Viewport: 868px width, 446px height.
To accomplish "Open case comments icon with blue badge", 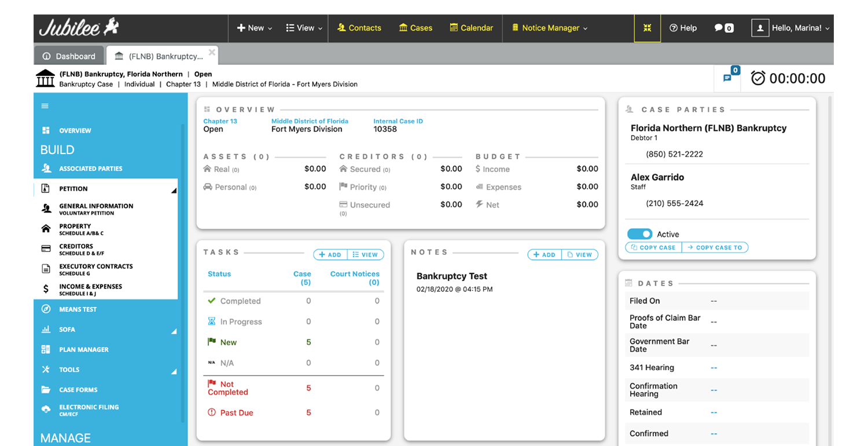I will [729, 77].
